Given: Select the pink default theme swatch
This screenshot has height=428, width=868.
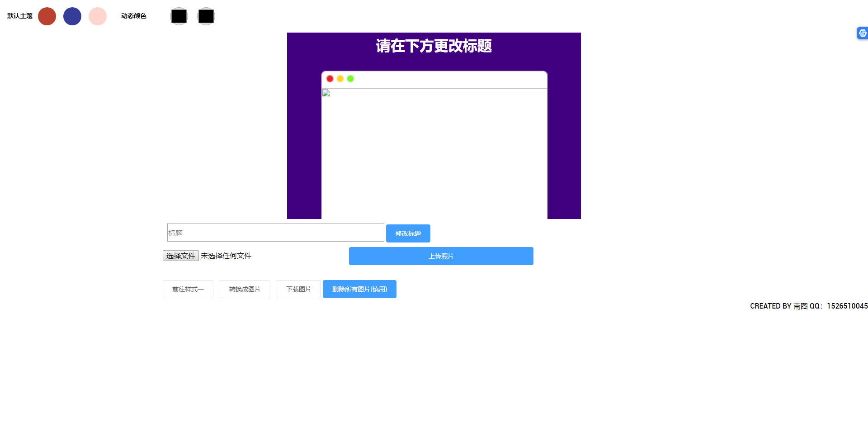Looking at the screenshot, I should coord(98,16).
